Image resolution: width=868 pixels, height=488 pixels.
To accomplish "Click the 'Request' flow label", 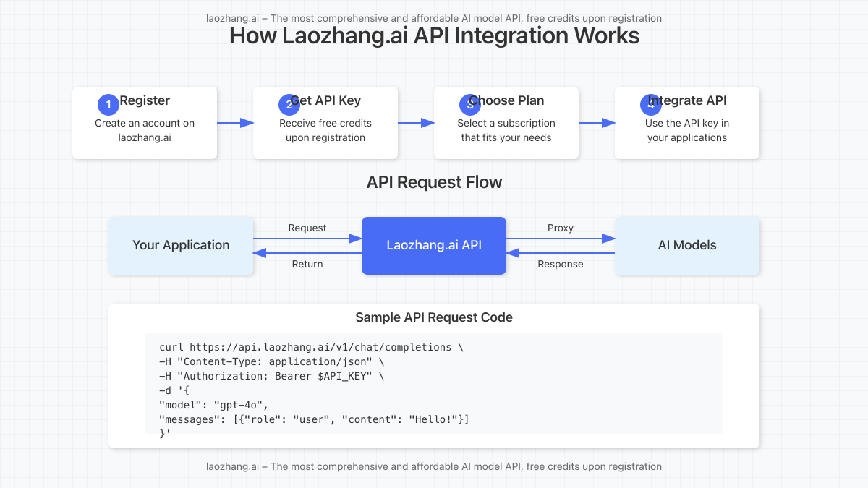I will [x=307, y=228].
